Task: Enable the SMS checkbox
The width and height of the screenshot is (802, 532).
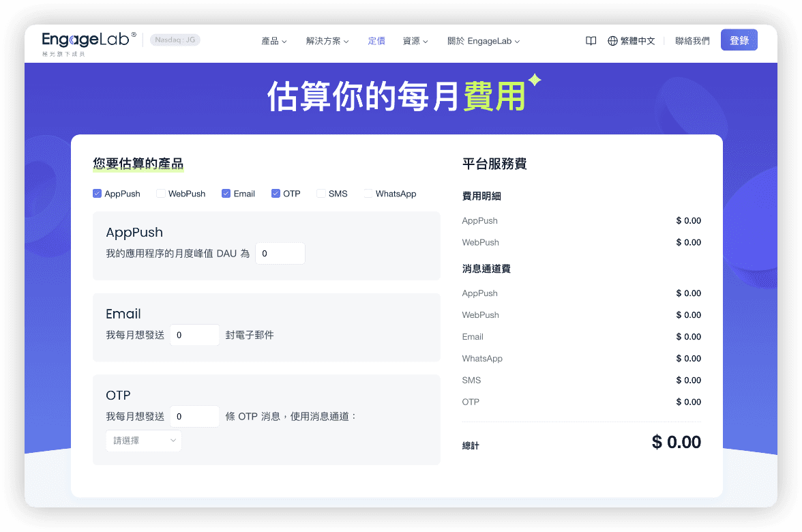Action: [x=321, y=194]
